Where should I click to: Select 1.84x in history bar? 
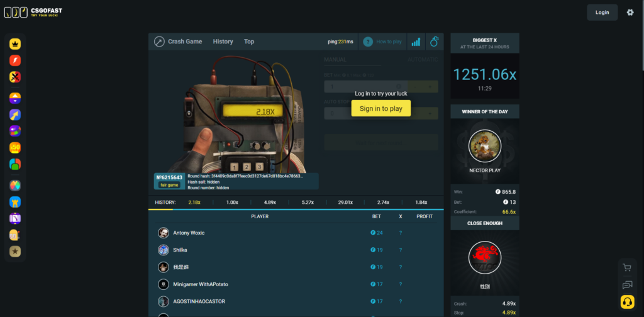pyautogui.click(x=421, y=203)
